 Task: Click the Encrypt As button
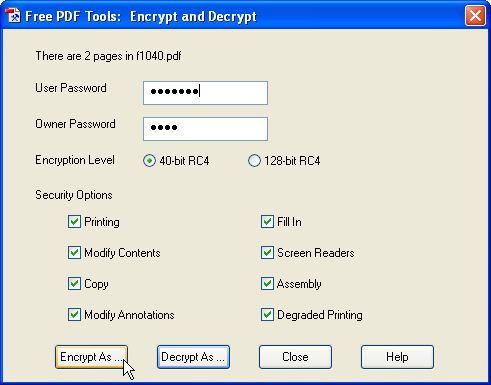91,357
